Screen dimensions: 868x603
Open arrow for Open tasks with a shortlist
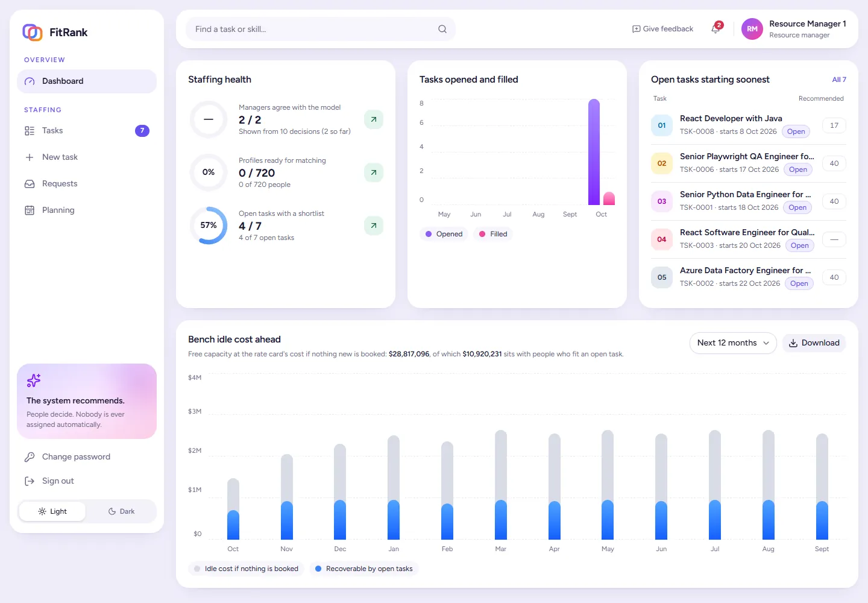pos(374,226)
